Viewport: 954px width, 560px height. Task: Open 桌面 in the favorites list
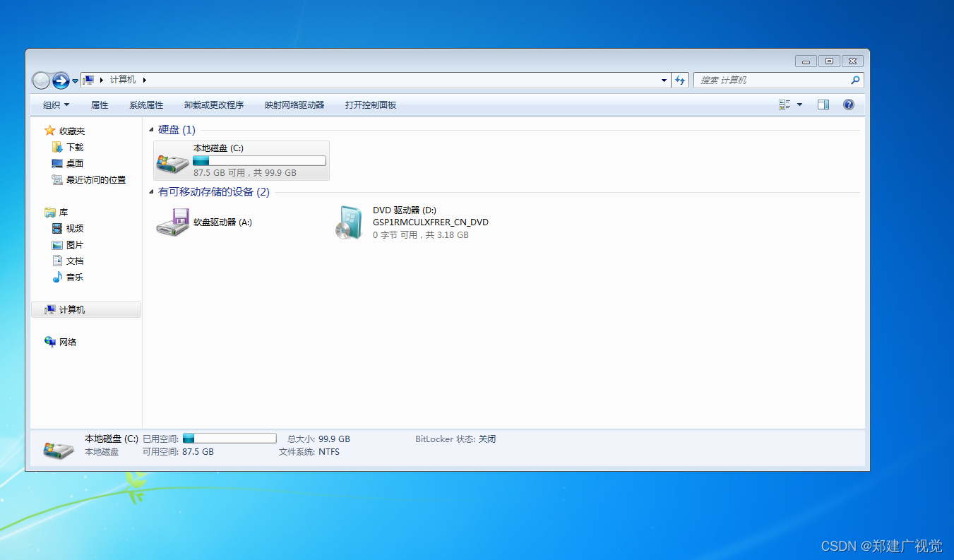75,164
